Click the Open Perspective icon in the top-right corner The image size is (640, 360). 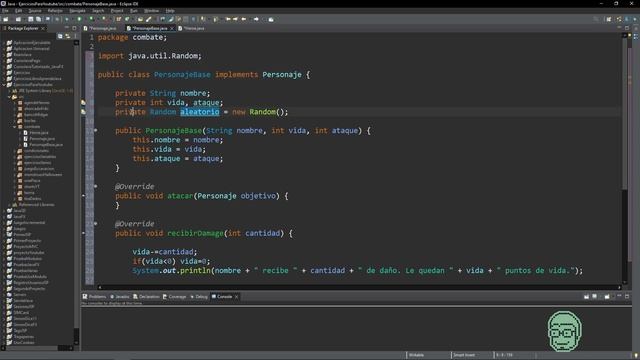[609, 19]
